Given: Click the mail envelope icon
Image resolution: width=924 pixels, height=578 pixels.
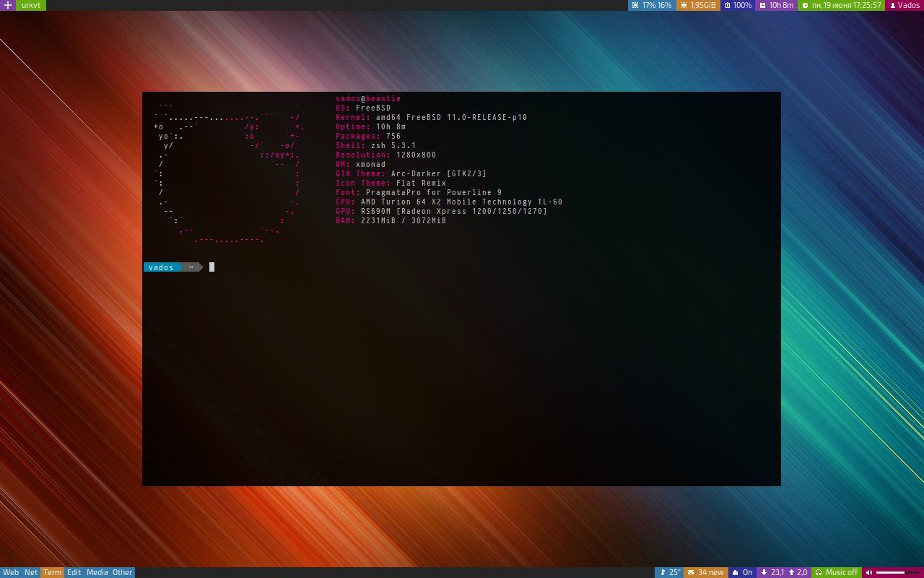Looking at the screenshot, I should [691, 572].
